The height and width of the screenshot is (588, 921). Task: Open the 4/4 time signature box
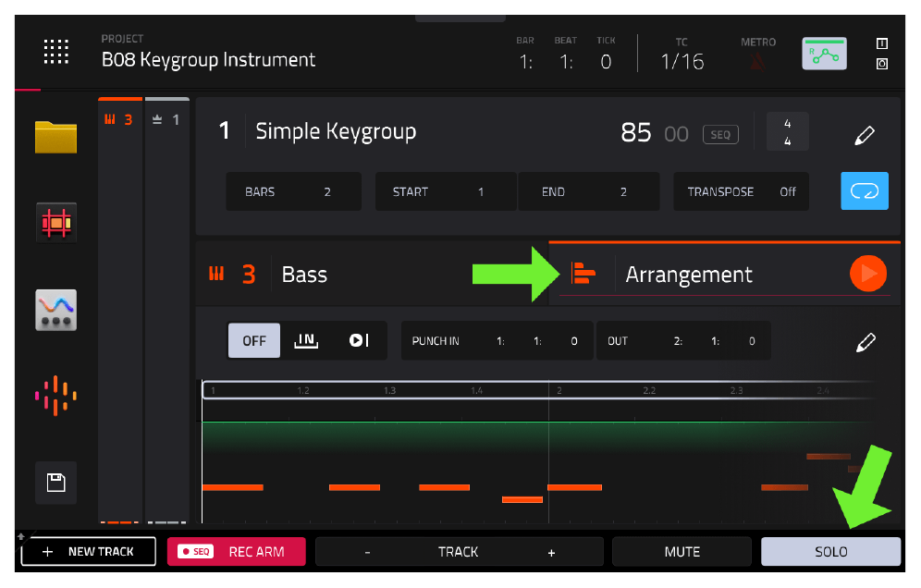[x=787, y=131]
